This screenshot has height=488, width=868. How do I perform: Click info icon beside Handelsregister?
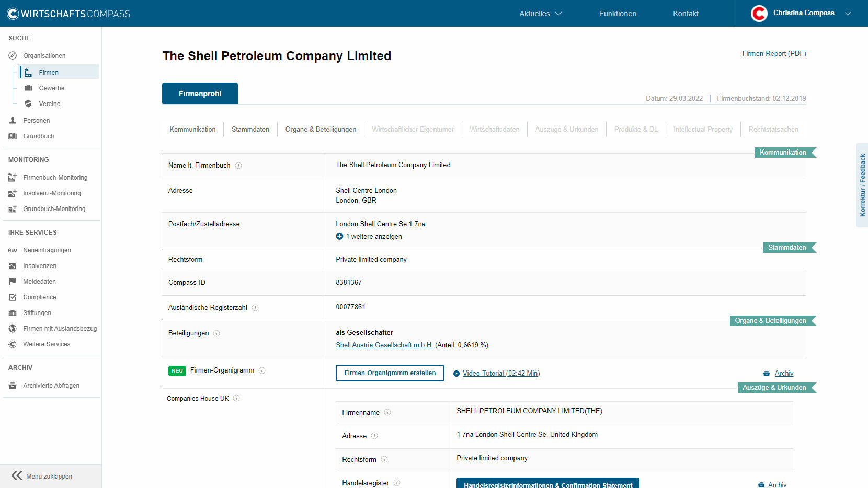(x=397, y=483)
